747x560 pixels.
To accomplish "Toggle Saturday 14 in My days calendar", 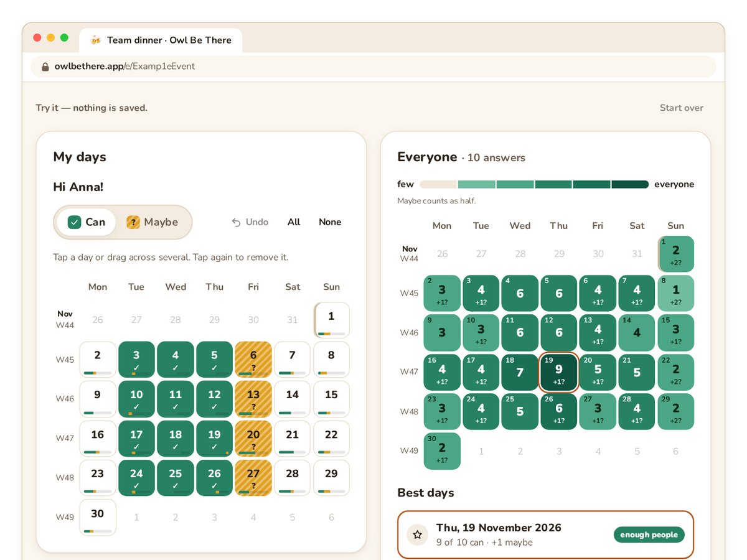I will point(293,399).
